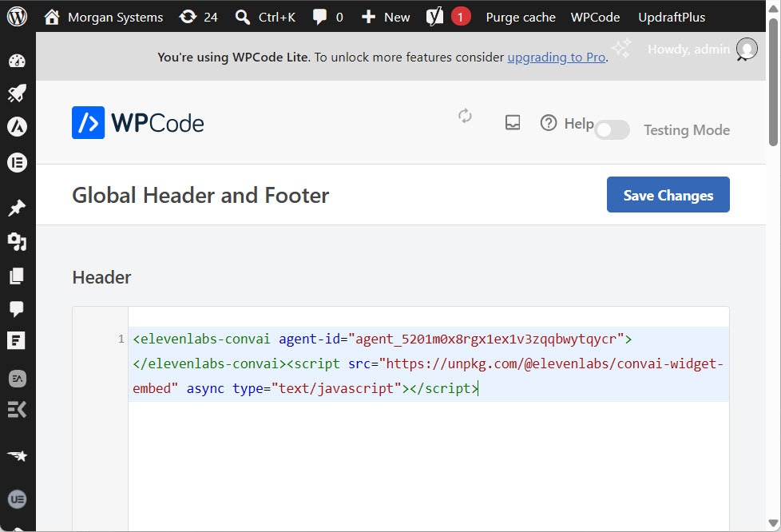The width and height of the screenshot is (781, 532).
Task: Toggle the Testing Mode switch
Action: 613,130
